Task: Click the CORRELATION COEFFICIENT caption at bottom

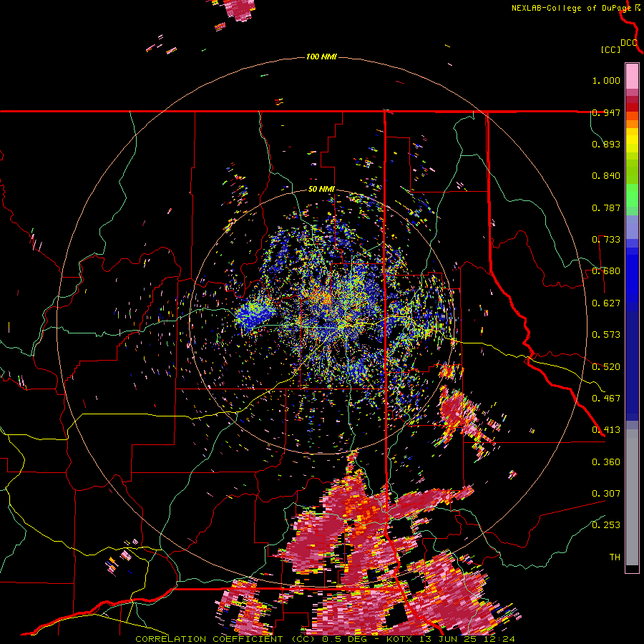Action: point(325,639)
